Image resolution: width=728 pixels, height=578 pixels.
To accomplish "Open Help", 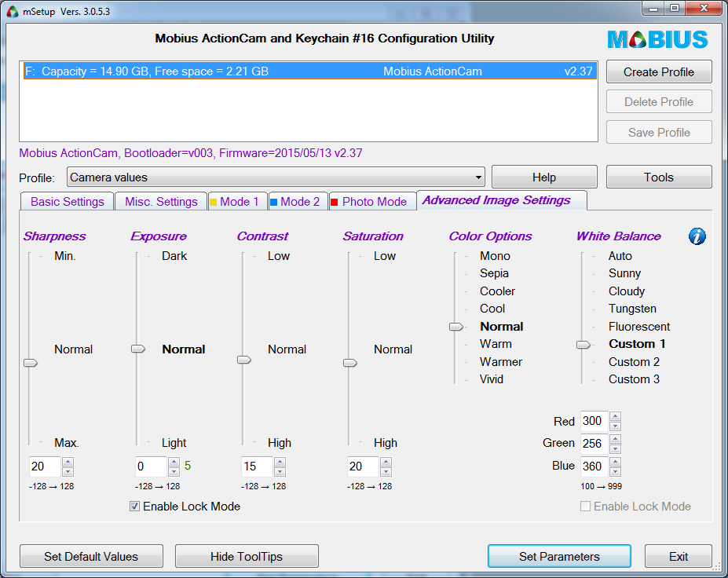I will [544, 177].
